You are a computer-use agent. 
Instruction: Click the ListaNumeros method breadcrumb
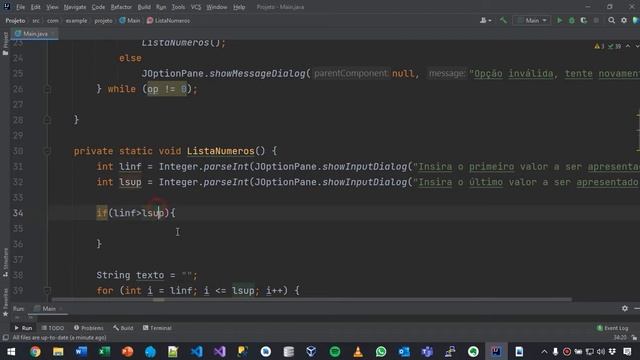pyautogui.click(x=168, y=20)
